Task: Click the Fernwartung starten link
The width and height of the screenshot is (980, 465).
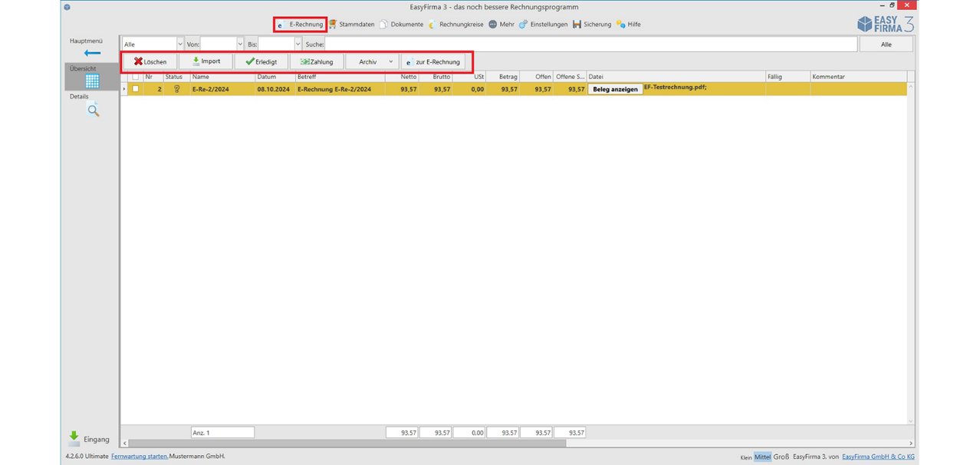Action: click(140, 457)
